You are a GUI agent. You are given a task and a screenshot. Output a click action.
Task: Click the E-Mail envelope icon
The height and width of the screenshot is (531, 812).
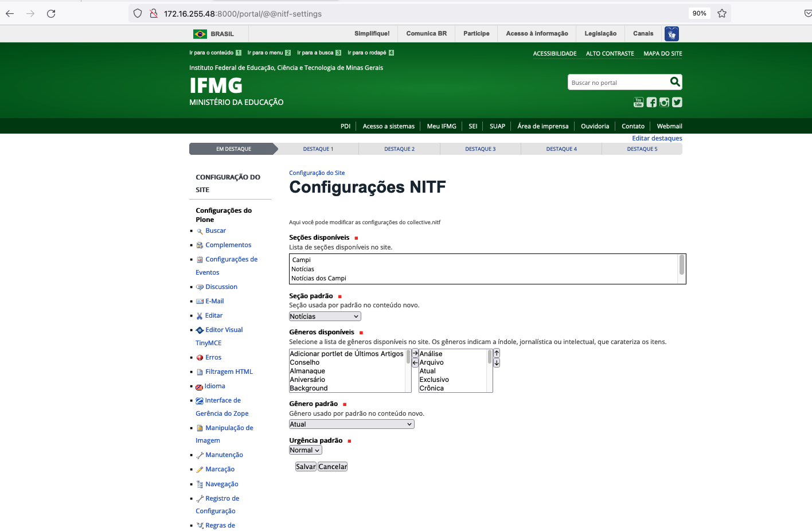click(x=200, y=301)
